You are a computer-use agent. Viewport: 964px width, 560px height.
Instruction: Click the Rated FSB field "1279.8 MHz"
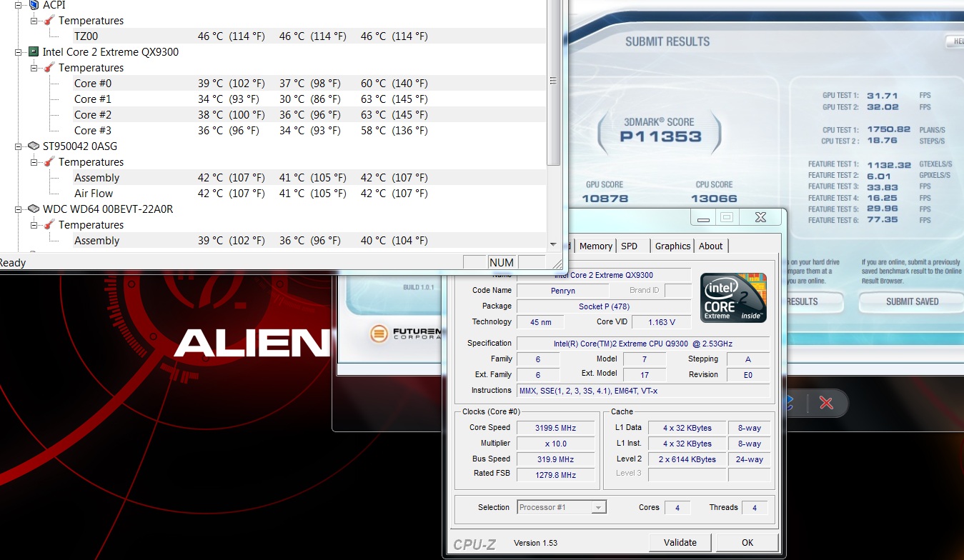555,475
